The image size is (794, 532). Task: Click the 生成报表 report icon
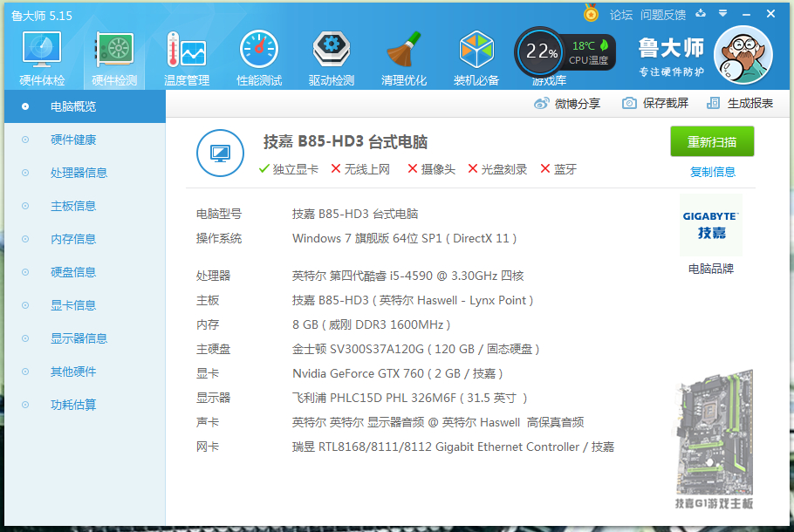[x=713, y=103]
